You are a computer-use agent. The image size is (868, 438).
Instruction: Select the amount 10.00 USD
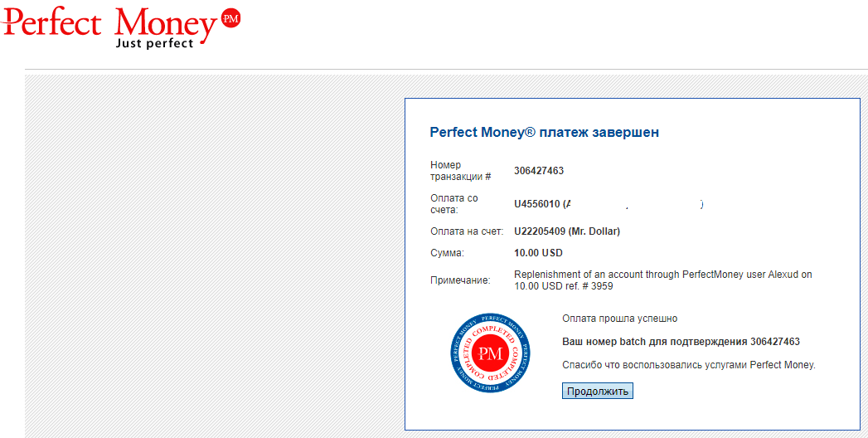tap(538, 253)
